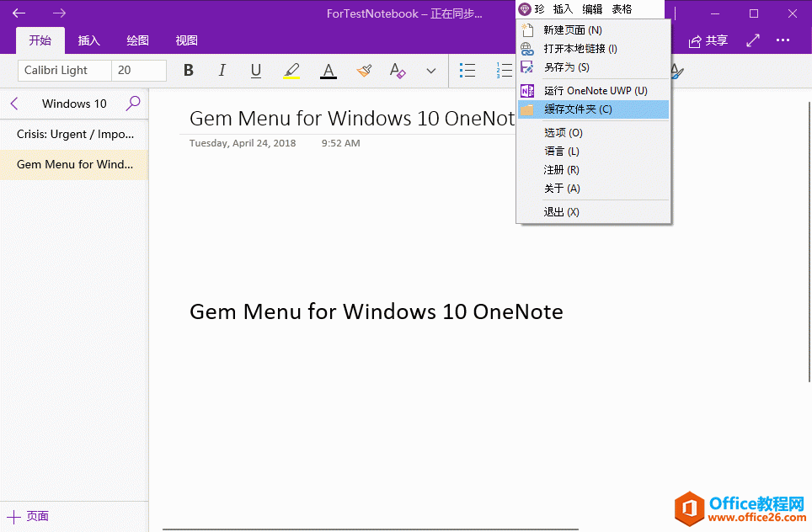Select the format painter brush
Image resolution: width=812 pixels, height=532 pixels.
364,71
